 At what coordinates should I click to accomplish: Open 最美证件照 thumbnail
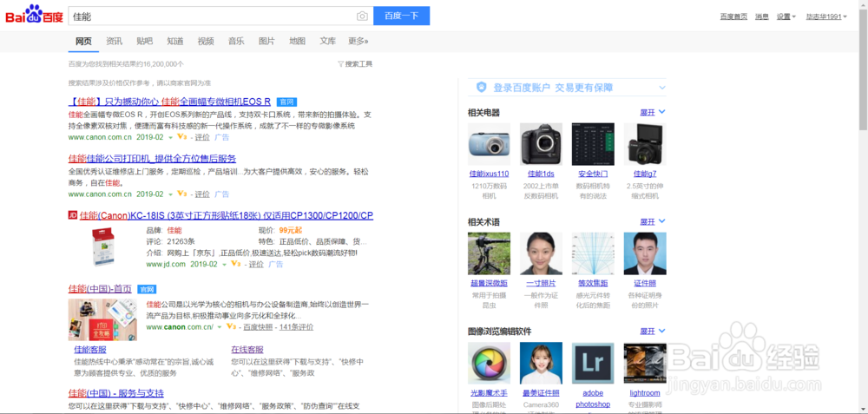coord(541,363)
